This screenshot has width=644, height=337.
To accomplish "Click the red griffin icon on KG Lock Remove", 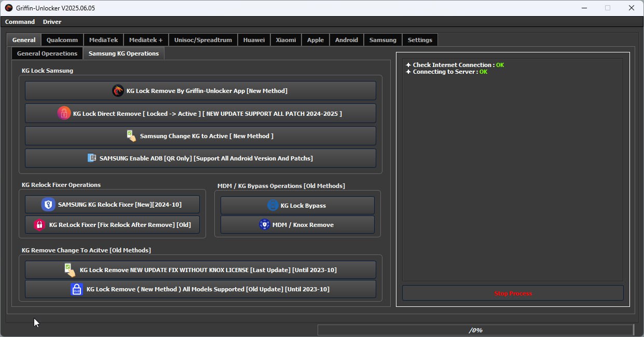I will coord(118,91).
